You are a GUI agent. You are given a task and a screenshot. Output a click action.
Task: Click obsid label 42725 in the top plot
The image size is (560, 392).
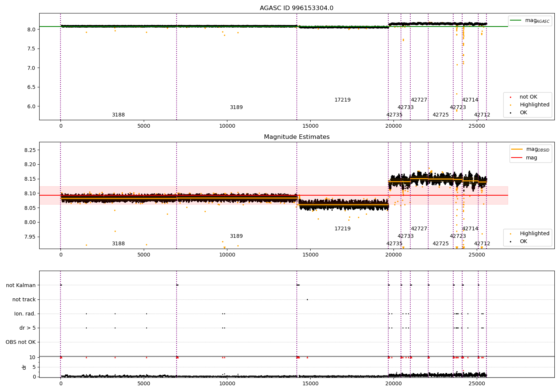pos(441,115)
